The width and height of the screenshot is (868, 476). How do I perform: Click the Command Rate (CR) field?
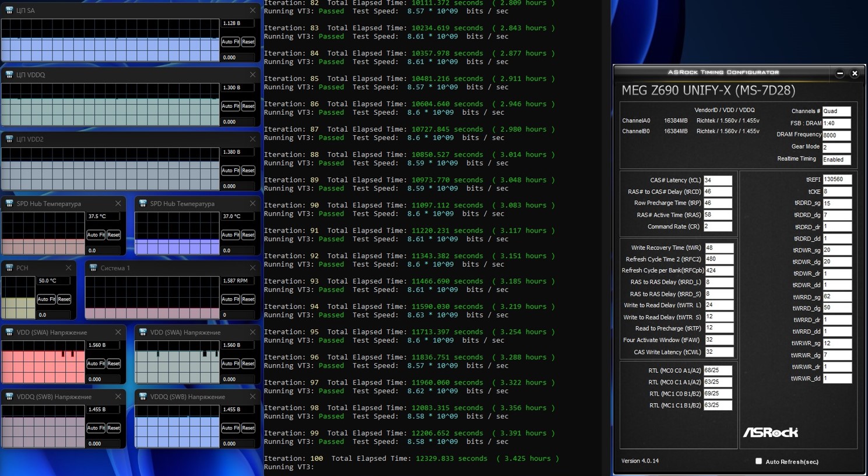tap(718, 227)
